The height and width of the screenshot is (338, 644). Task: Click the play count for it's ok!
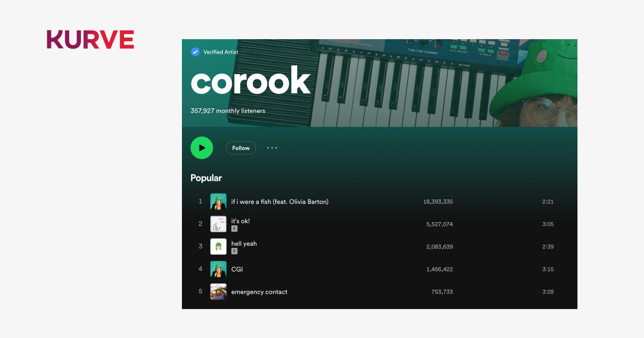pos(439,224)
